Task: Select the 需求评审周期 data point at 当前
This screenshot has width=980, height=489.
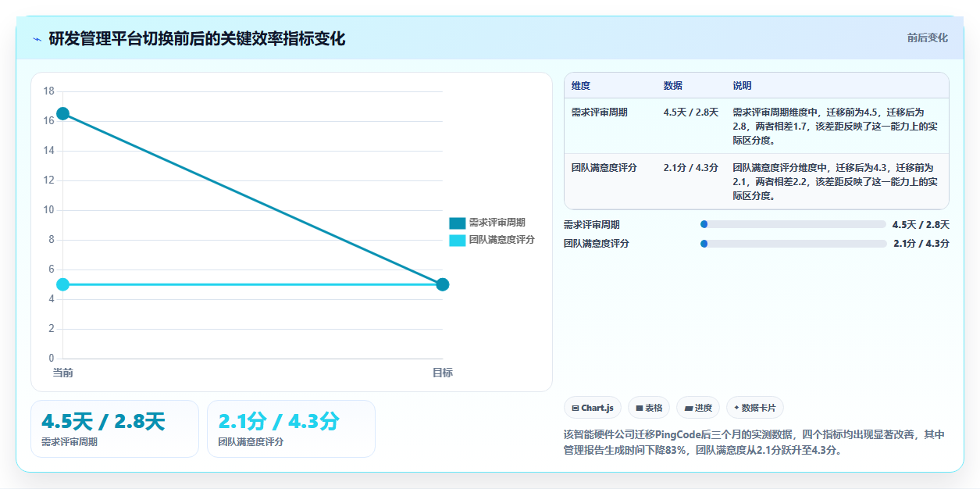Action: (62, 114)
